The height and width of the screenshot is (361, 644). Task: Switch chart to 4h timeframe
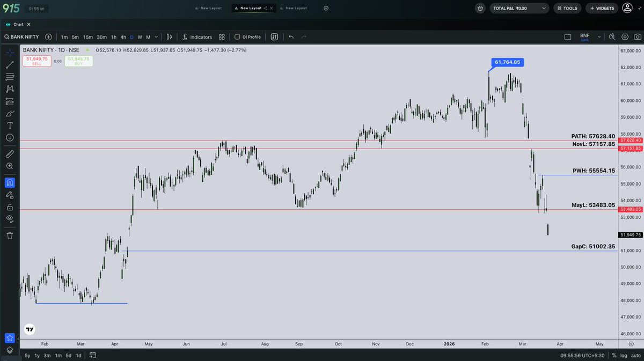click(x=123, y=37)
